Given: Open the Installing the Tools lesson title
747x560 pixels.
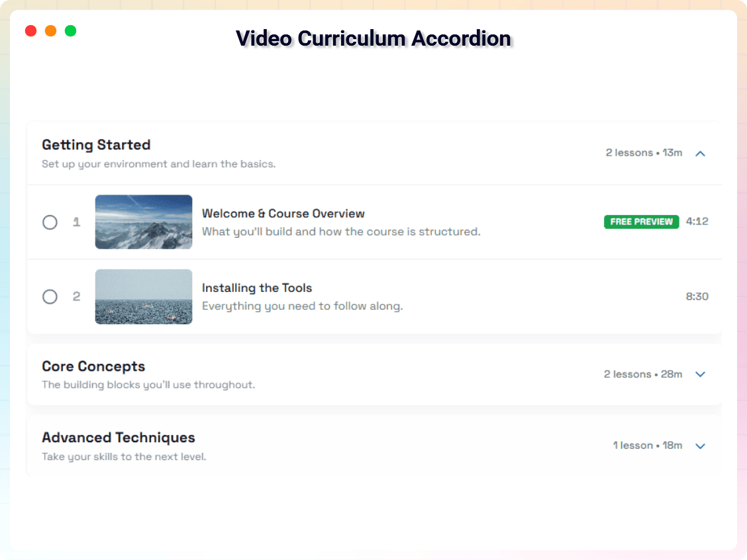Looking at the screenshot, I should [257, 288].
